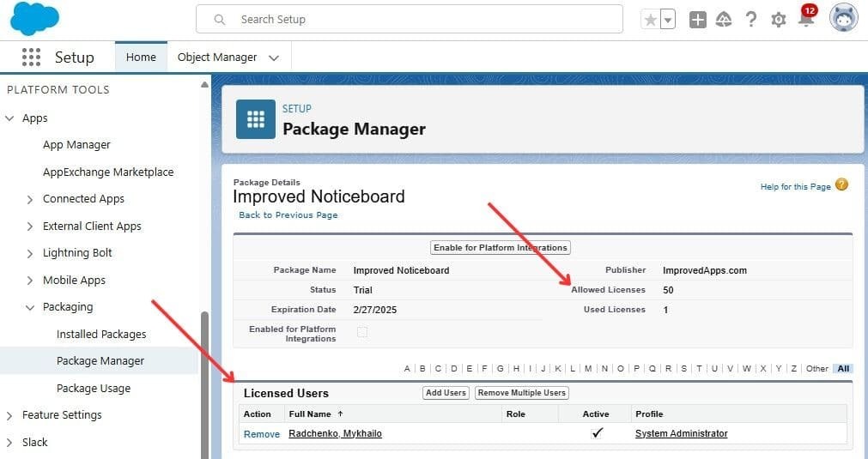The height and width of the screenshot is (459, 868).
Task: Open the favorites list dropdown arrow
Action: pos(668,20)
